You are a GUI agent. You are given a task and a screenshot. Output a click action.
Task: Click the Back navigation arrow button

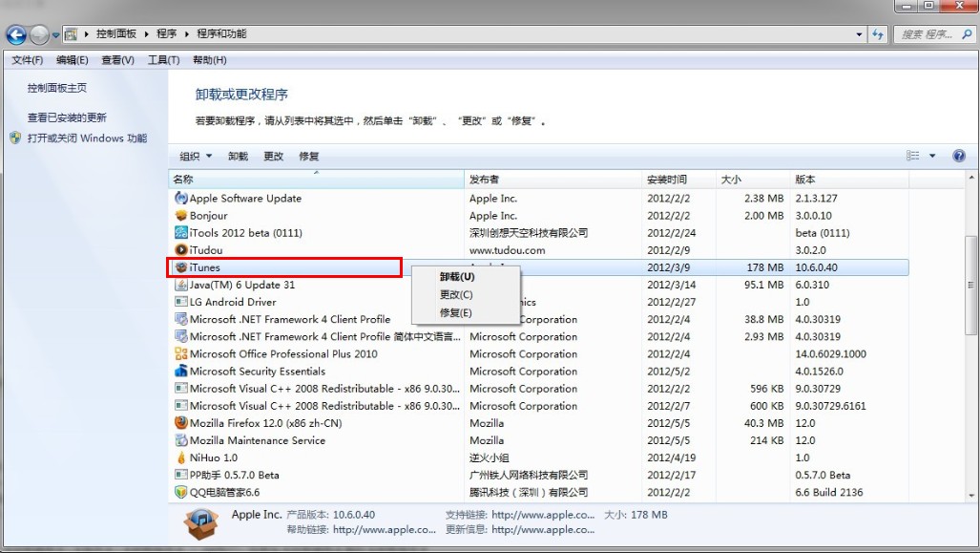coord(15,35)
